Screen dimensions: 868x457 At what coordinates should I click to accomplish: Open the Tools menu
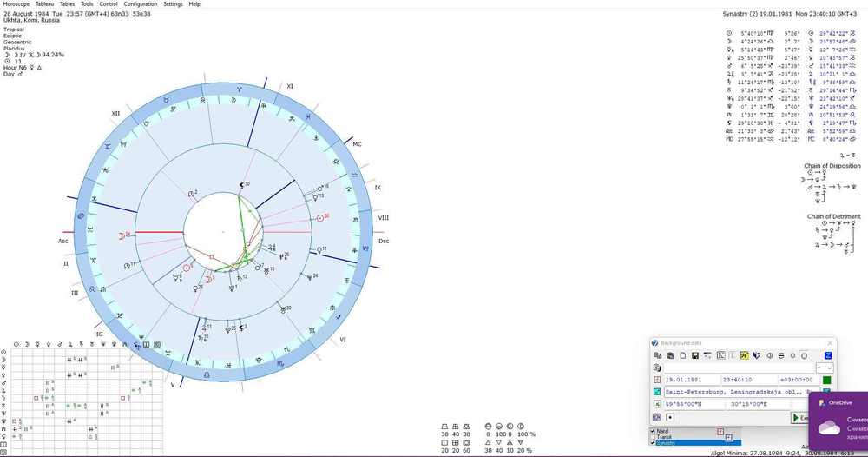pyautogui.click(x=87, y=3)
